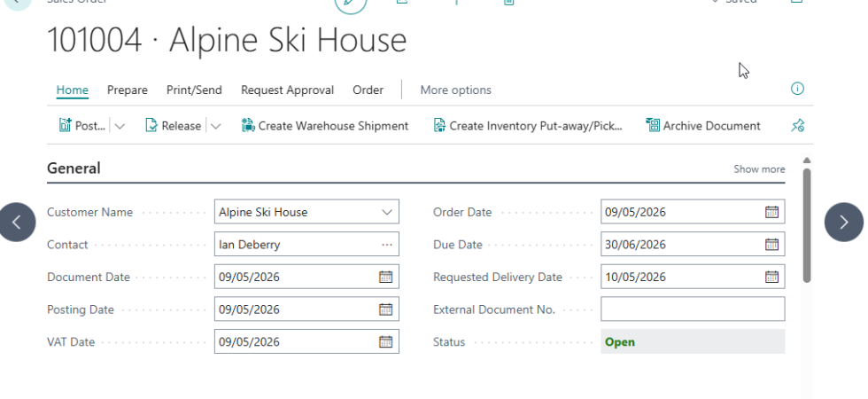The height and width of the screenshot is (399, 868).
Task: Click the Post action icon
Action: coord(66,126)
